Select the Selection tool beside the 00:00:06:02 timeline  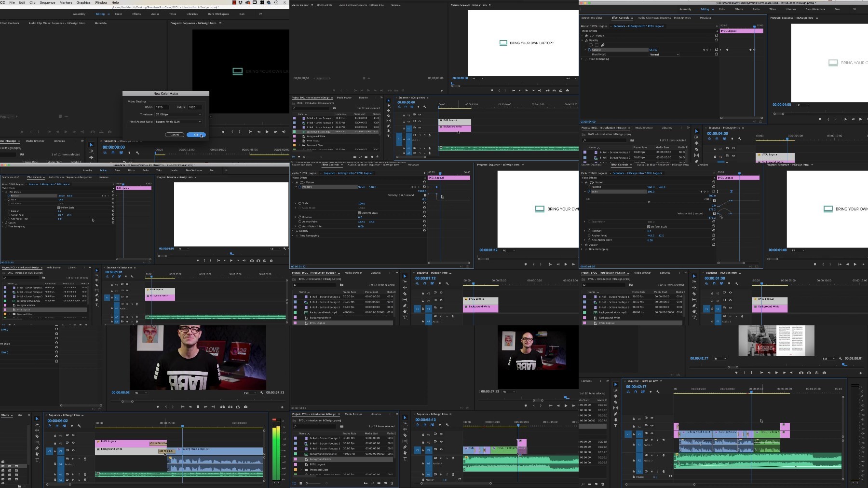(37, 419)
